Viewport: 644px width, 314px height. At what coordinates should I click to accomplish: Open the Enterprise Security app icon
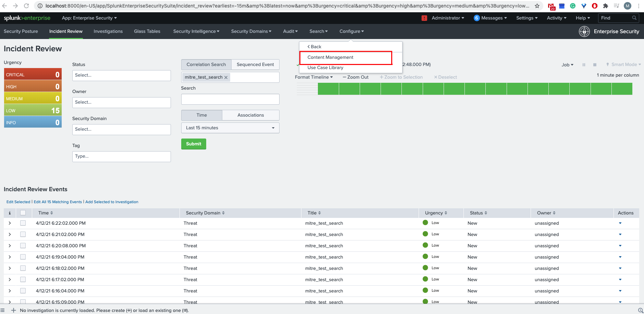[584, 31]
